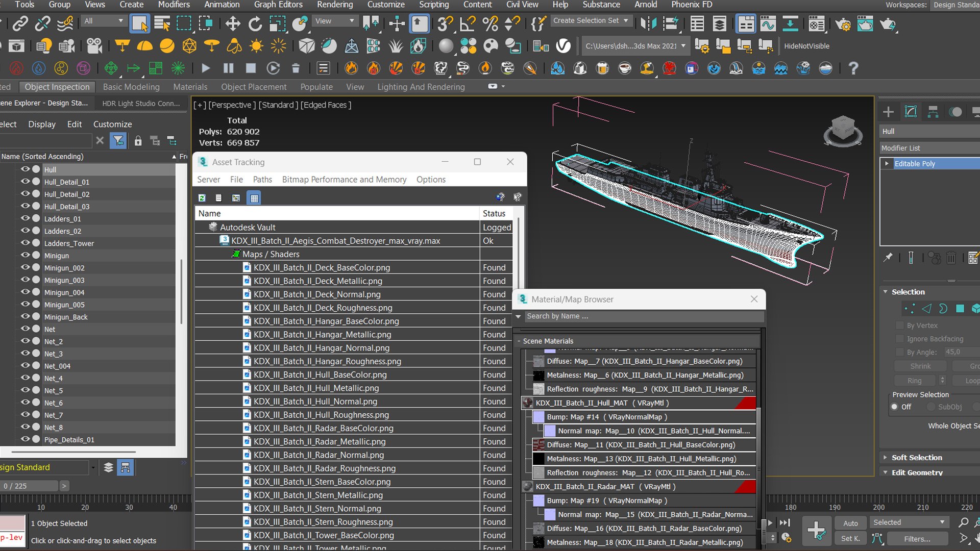Click the KDX_III_Batch_II_Hull_MAT material swatch
Image resolution: width=980 pixels, height=551 pixels.
coord(527,403)
